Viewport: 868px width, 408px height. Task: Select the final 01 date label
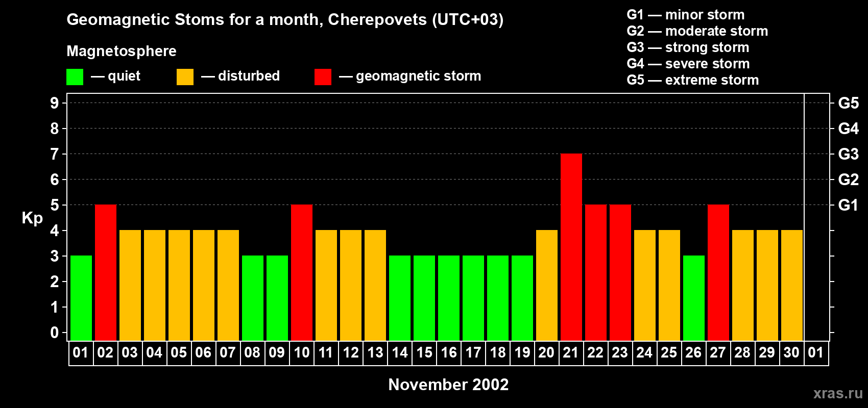pyautogui.click(x=816, y=353)
